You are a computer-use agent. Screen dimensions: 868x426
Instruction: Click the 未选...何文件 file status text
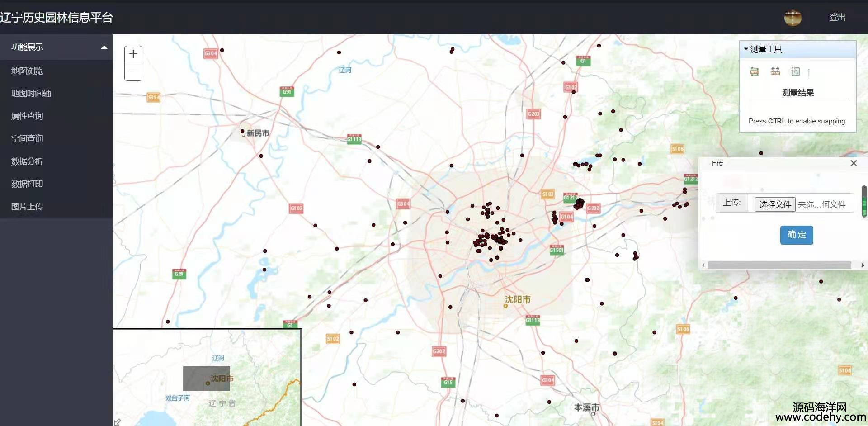(x=821, y=204)
